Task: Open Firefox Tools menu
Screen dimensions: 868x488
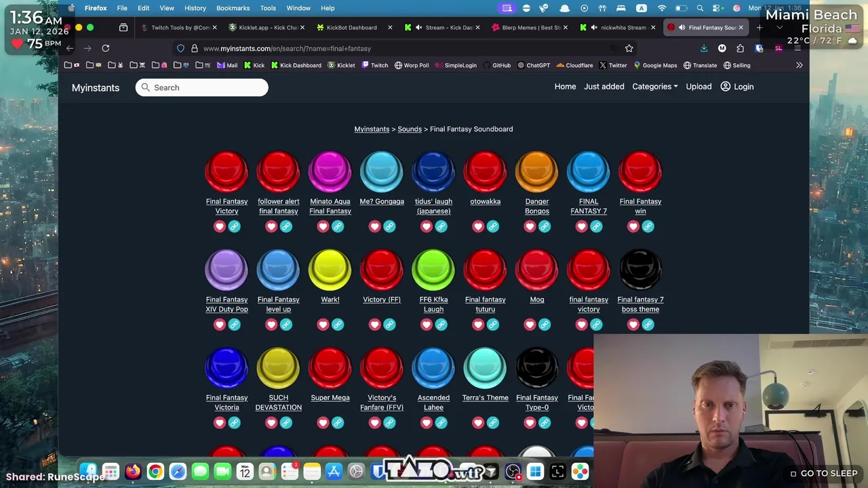Action: (268, 8)
